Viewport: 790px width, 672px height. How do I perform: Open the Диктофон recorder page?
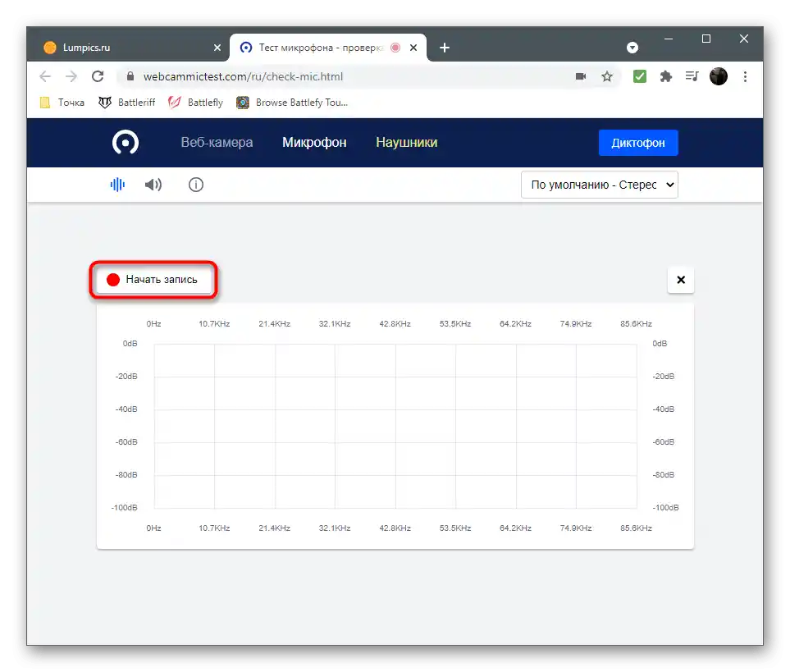point(638,143)
